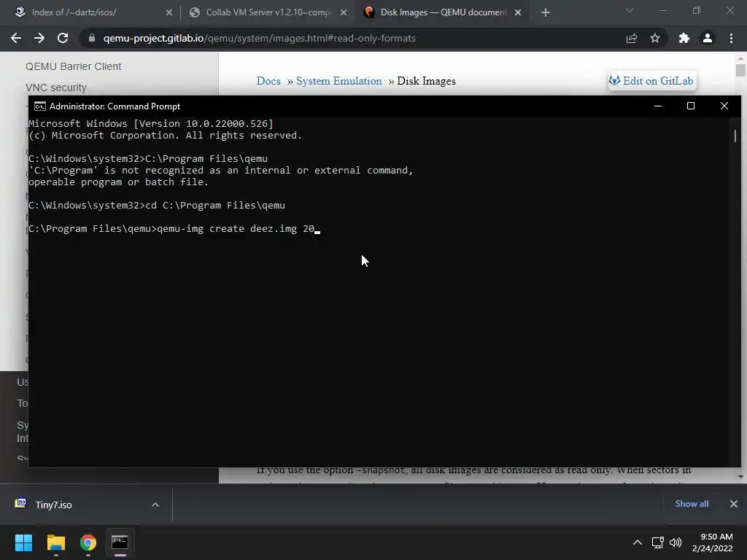Open the clock and date panel
Screen dimensions: 747x560
(x=713, y=542)
